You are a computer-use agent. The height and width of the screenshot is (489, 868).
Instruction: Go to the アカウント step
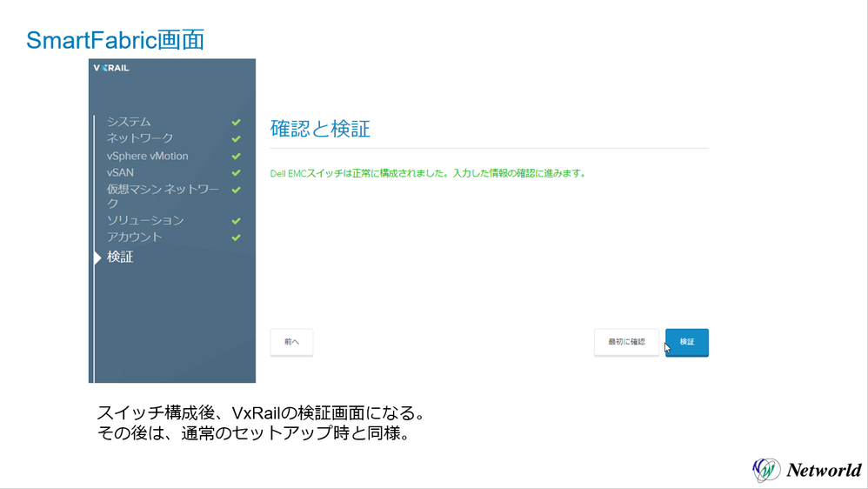tap(135, 237)
